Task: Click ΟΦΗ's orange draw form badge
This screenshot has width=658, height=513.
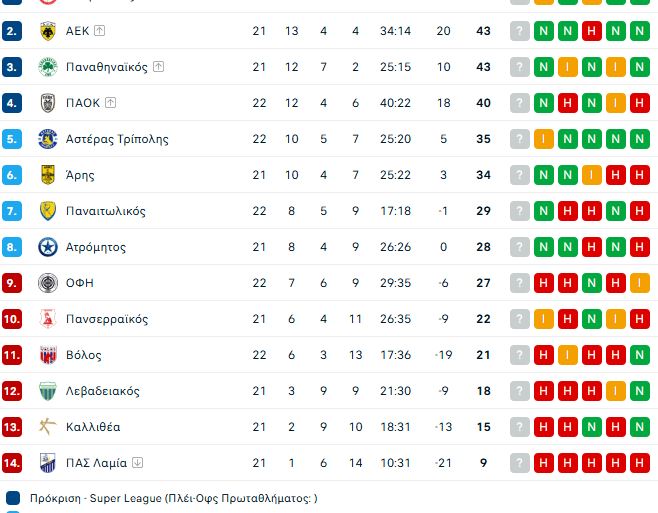Action: coord(640,283)
